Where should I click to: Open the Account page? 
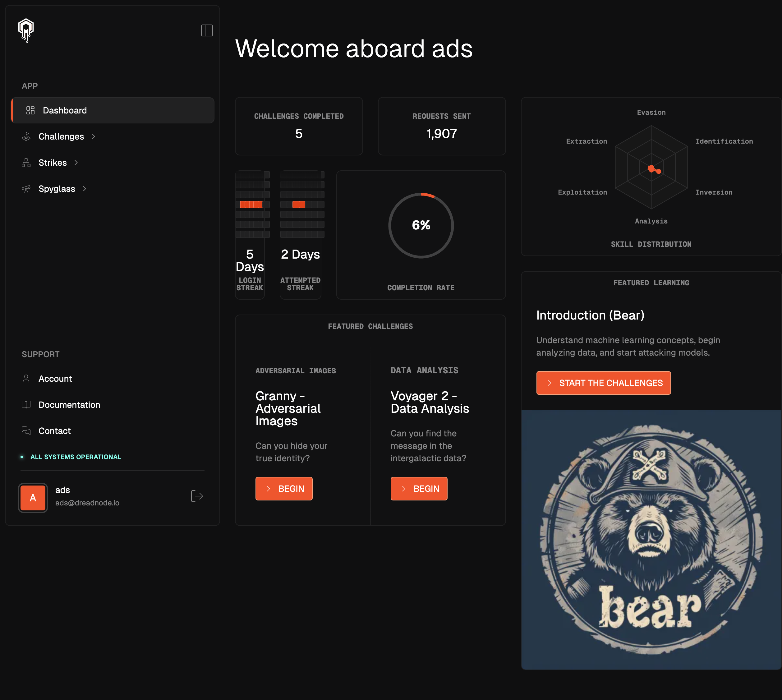pos(55,379)
